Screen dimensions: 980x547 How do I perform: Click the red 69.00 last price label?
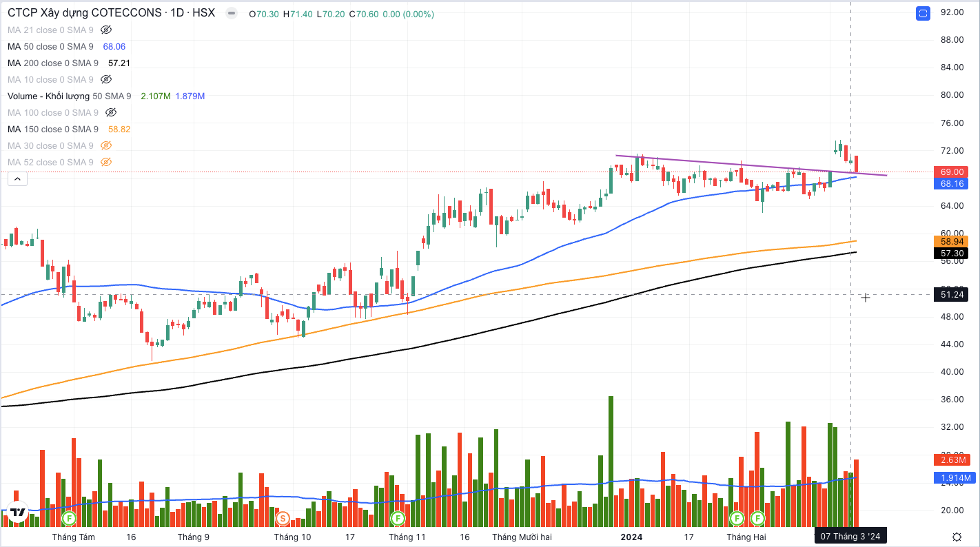pos(952,172)
